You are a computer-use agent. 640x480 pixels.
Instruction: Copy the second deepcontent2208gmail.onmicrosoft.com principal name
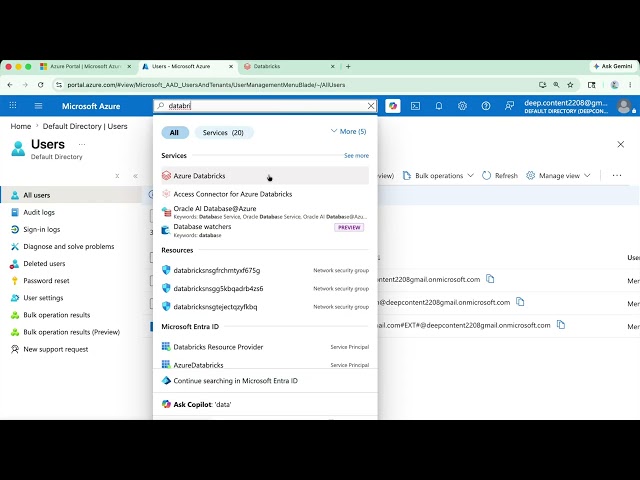520,302
